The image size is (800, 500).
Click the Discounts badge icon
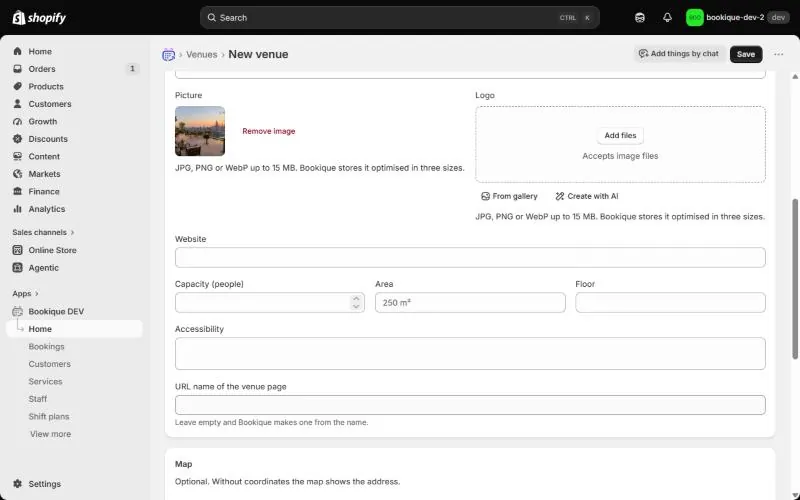[x=18, y=139]
